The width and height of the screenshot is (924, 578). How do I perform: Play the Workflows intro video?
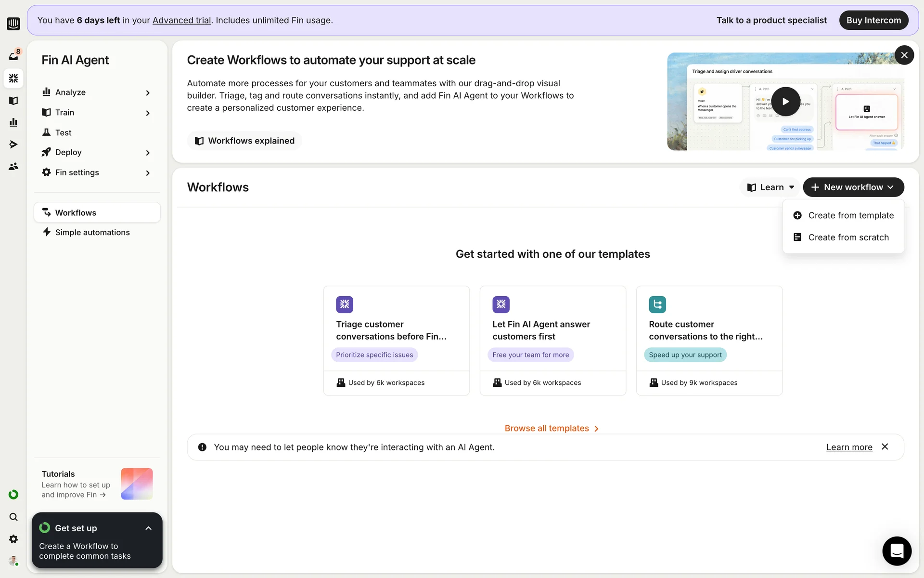[x=785, y=102]
